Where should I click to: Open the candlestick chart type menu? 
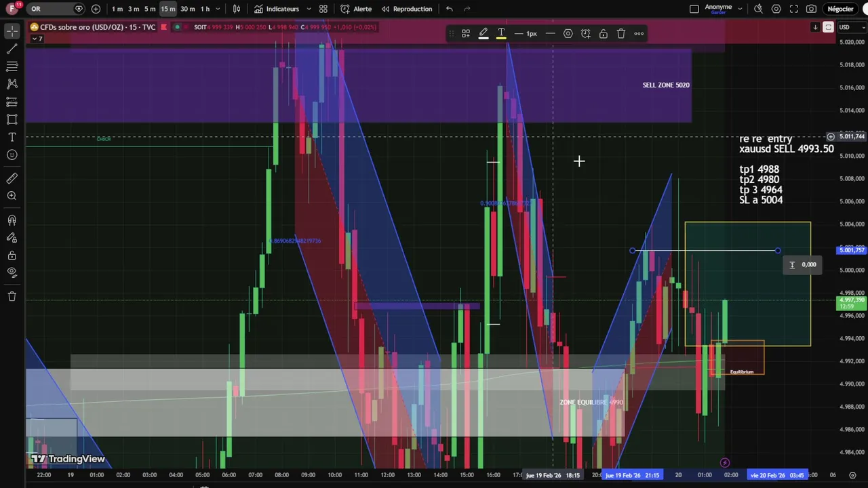pyautogui.click(x=237, y=9)
